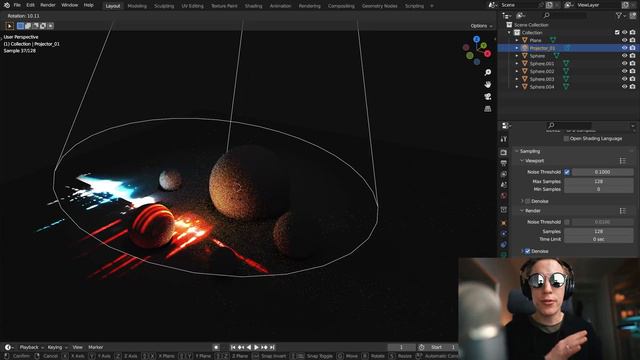
Task: Switch to the Geometry Nodes workspace tab
Action: pyautogui.click(x=380, y=6)
